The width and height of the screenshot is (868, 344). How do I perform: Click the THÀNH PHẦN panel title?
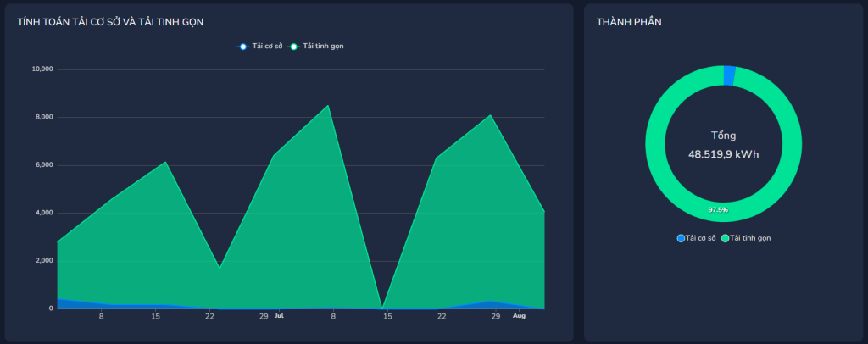[628, 21]
